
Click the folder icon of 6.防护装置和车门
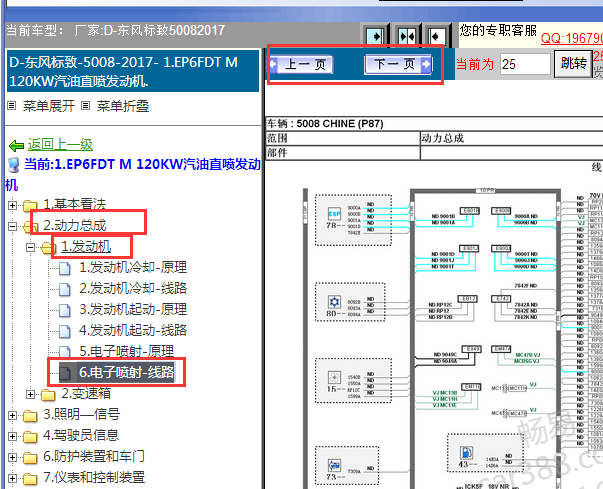click(x=30, y=458)
